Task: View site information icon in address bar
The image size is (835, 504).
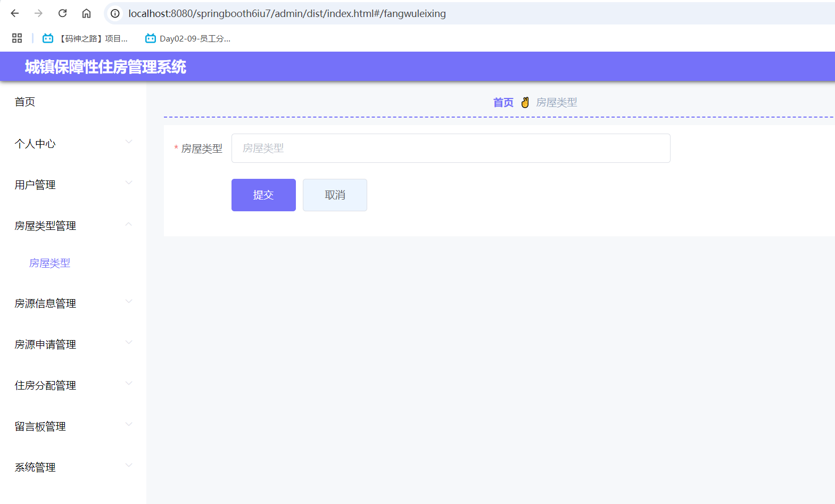Action: tap(115, 13)
